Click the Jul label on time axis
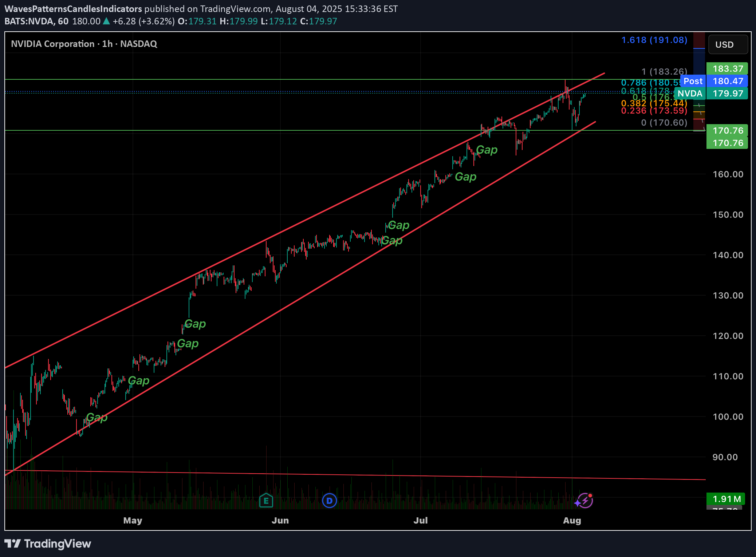756x557 pixels. (421, 521)
